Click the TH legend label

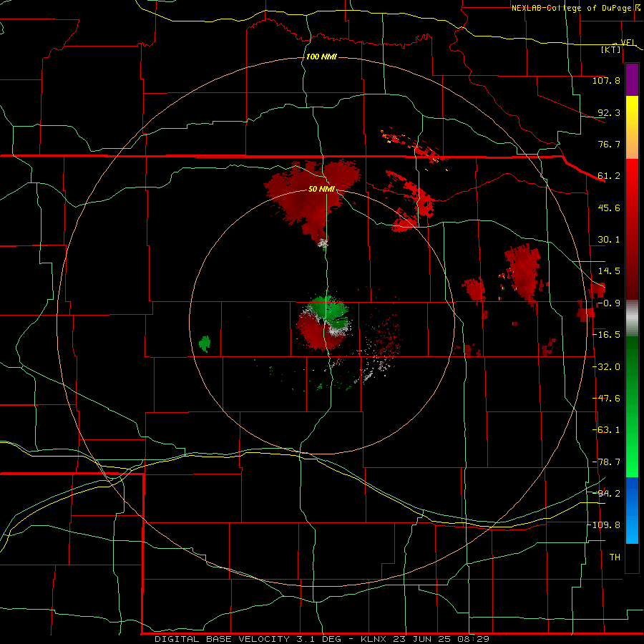tap(615, 557)
